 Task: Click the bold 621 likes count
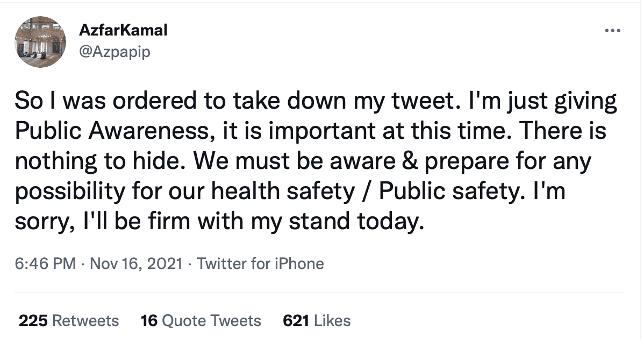click(295, 320)
